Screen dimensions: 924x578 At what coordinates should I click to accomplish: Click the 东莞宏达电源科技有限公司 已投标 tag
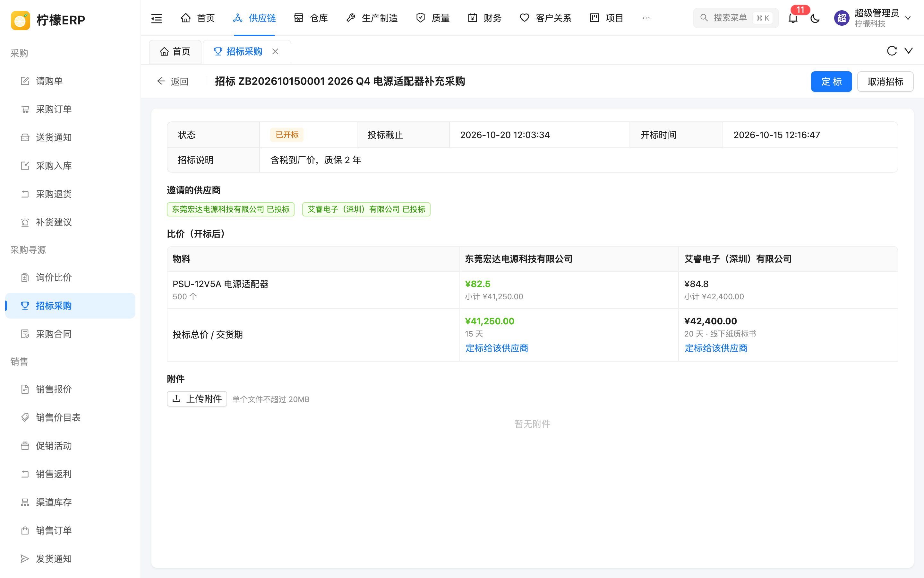click(231, 209)
